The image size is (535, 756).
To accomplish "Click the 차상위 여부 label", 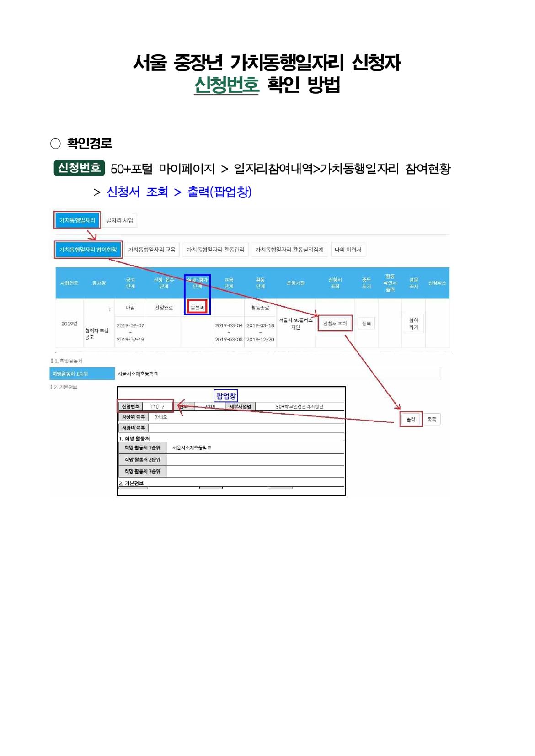I will pyautogui.click(x=134, y=417).
